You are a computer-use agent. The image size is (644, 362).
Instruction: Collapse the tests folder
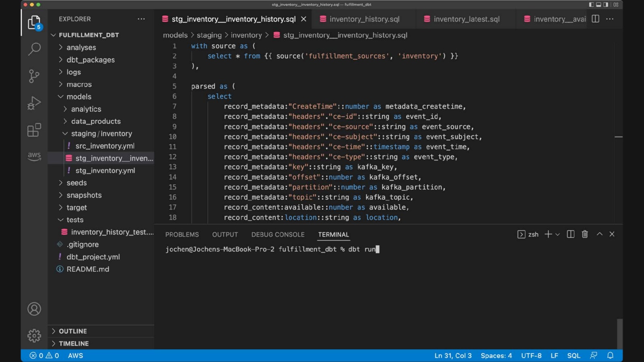coord(101,220)
